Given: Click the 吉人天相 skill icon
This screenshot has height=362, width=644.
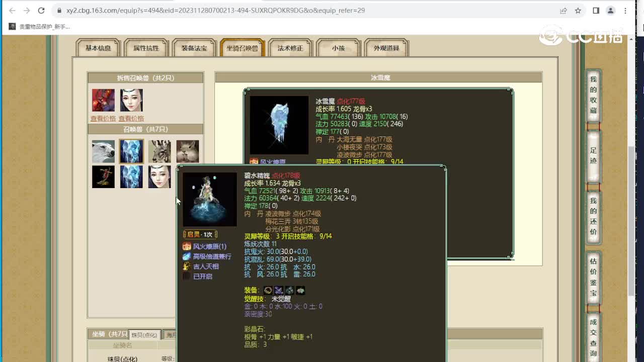Looking at the screenshot, I should click(x=187, y=266).
